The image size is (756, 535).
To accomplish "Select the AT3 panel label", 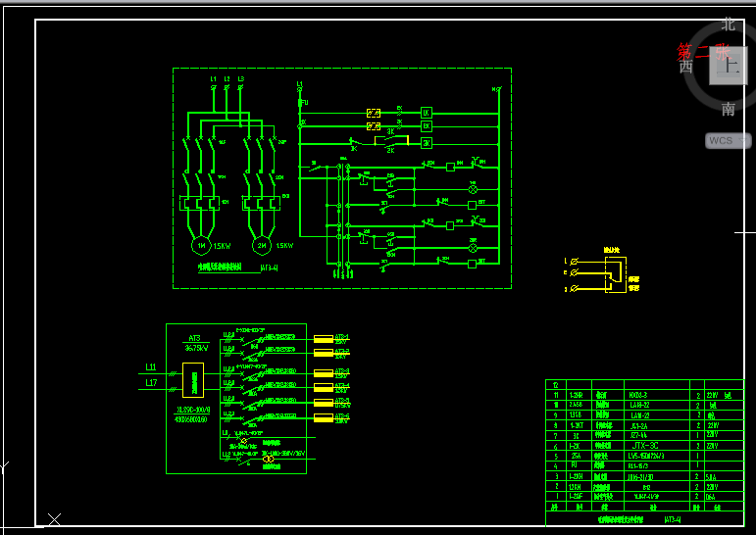I will click(194, 338).
